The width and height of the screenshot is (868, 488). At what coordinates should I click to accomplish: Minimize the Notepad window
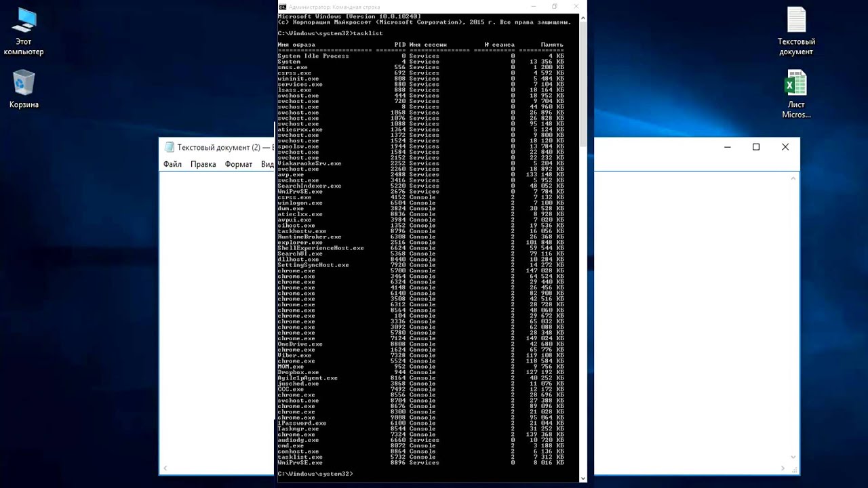coord(727,147)
